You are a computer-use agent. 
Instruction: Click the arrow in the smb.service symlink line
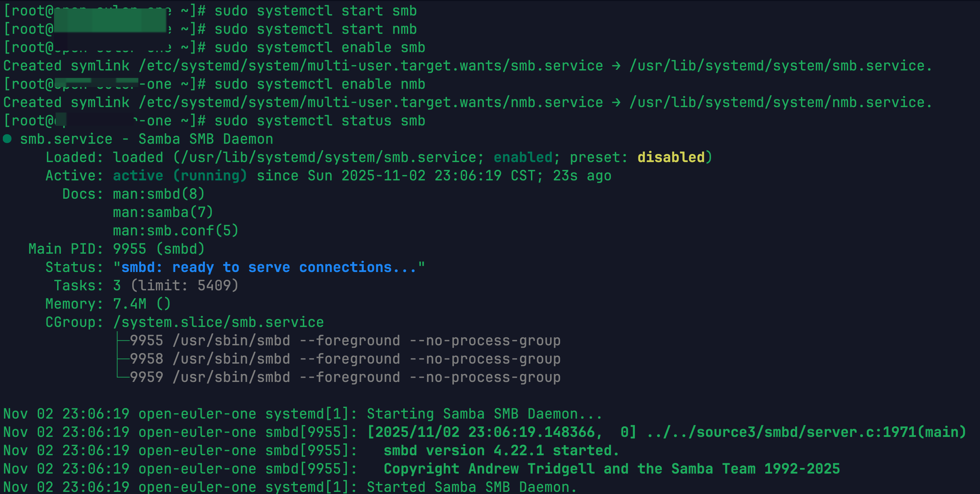tap(616, 66)
